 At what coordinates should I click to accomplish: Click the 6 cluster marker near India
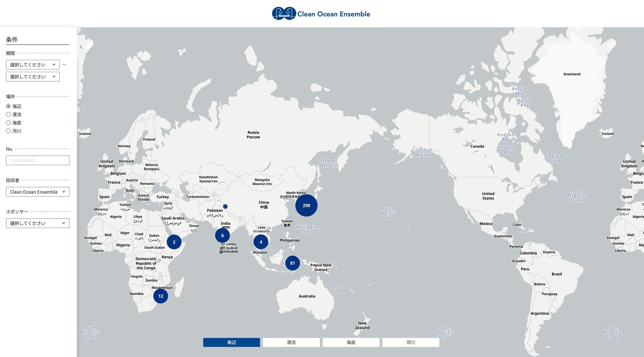tap(222, 235)
